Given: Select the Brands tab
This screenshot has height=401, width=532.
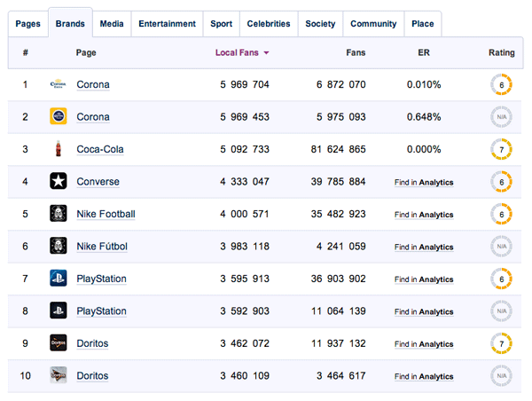Looking at the screenshot, I should (x=70, y=24).
